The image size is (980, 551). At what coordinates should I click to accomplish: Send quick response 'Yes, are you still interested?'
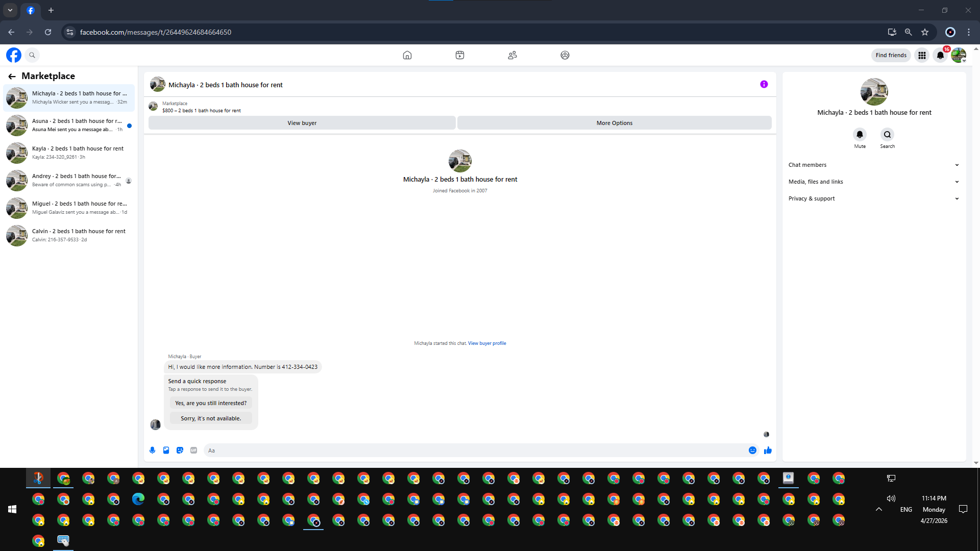(x=211, y=403)
